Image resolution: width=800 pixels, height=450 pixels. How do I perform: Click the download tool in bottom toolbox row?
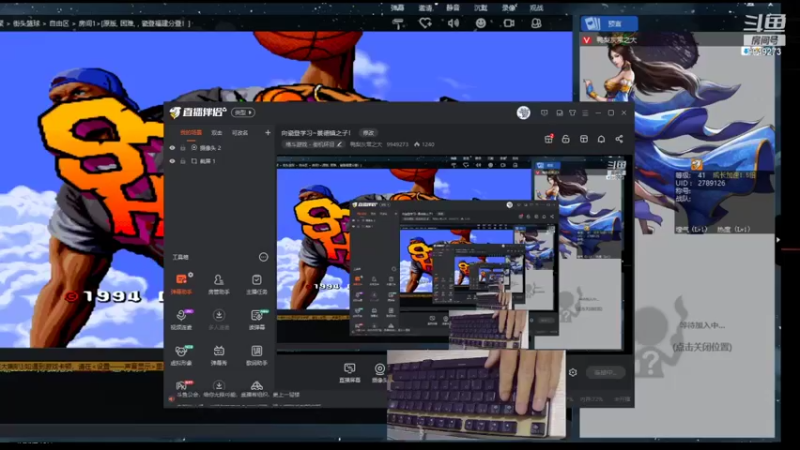219,385
